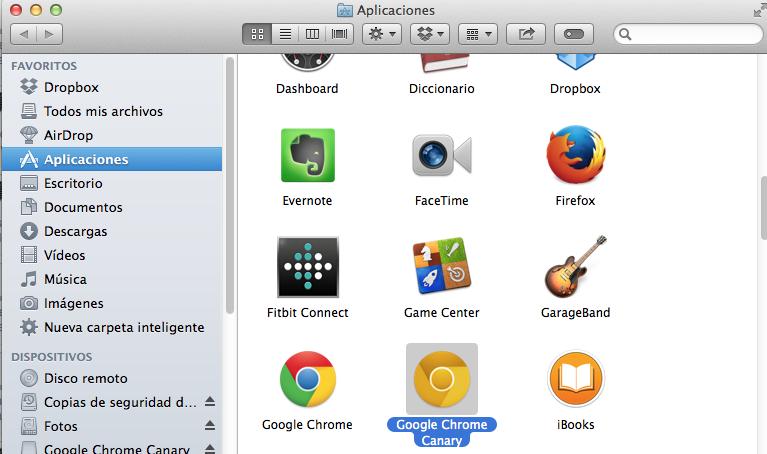Open Game Center app icon
The width and height of the screenshot is (767, 454).
tap(441, 267)
